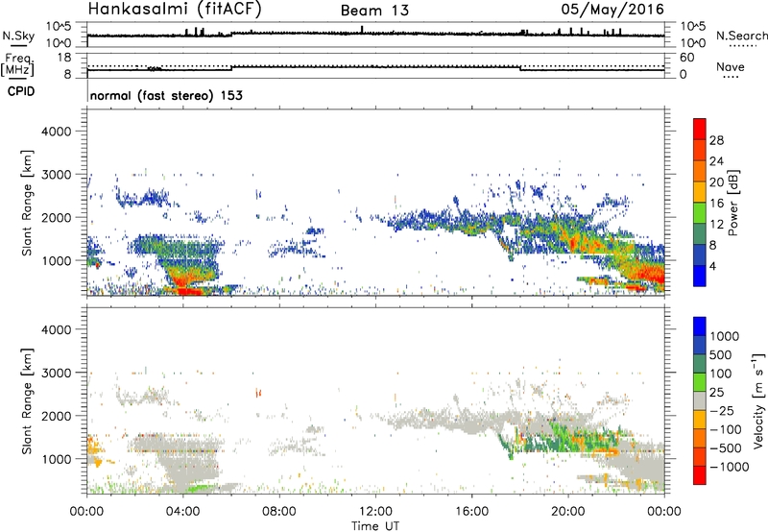Click the Nave legend label
768x532 pixels.
click(x=731, y=66)
